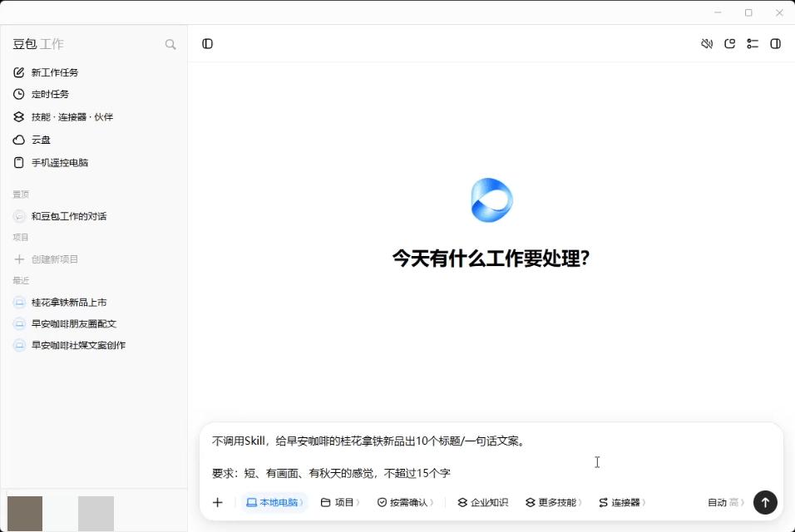Click heading 今天有什么工作要处理?
This screenshot has width=795, height=532.
491,259
